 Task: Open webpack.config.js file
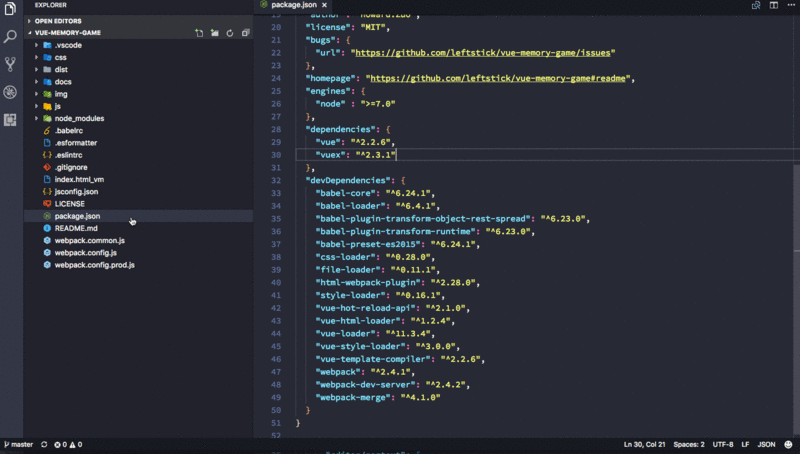(85, 253)
